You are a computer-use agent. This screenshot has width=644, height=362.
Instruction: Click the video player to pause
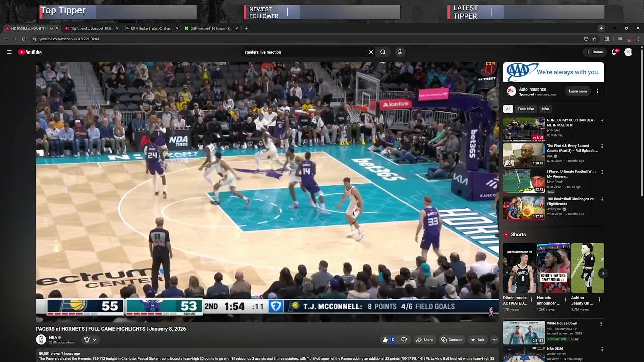point(267,192)
